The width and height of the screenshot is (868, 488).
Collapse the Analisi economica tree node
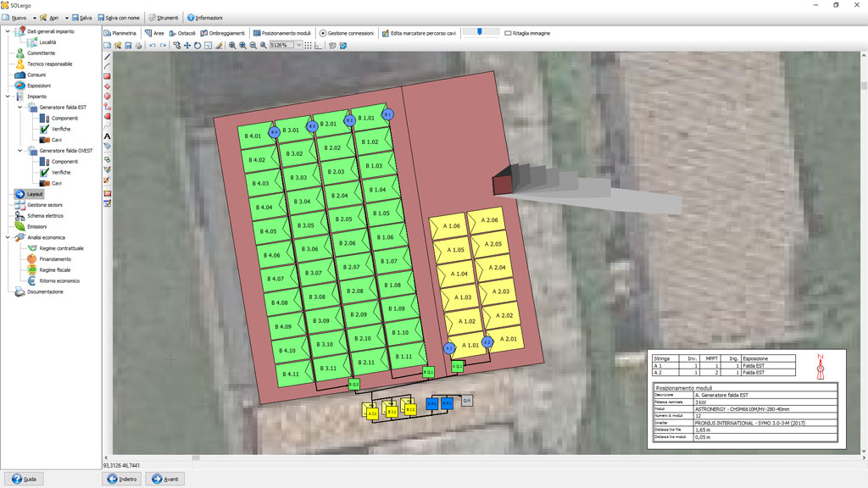tap(8, 237)
